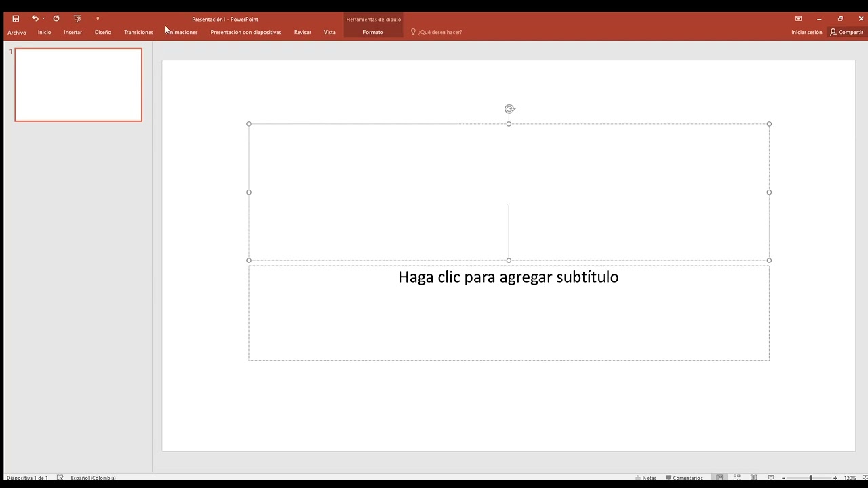The image size is (868, 488).
Task: Open the Archivo menu
Action: (x=17, y=33)
